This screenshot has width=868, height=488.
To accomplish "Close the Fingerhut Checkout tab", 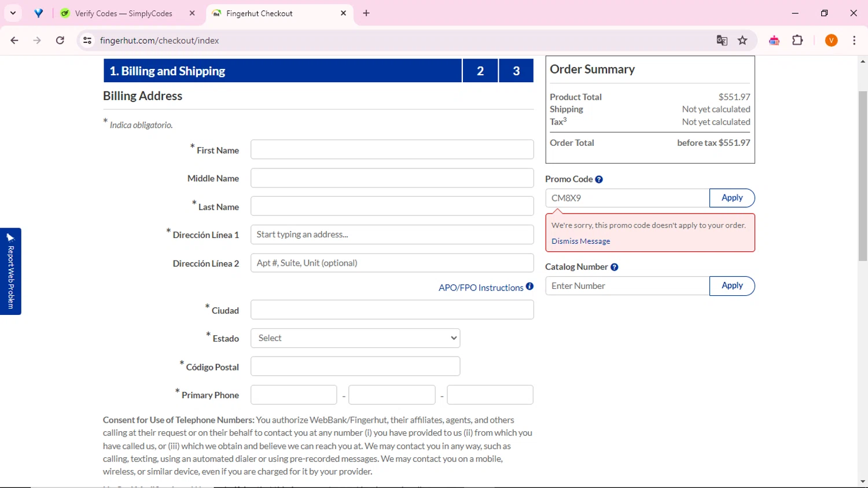I will [x=343, y=13].
